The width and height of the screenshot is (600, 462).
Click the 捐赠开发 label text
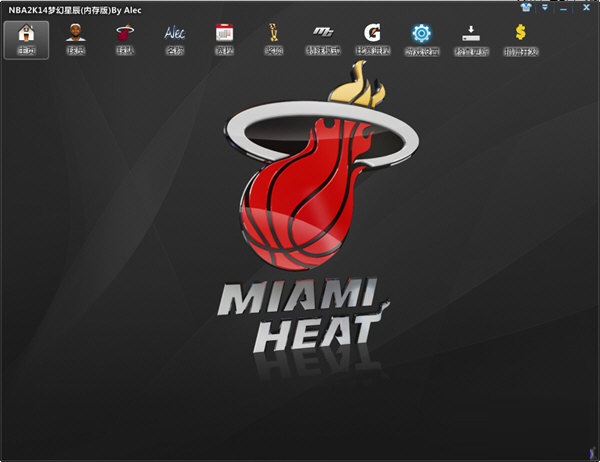pos(520,51)
